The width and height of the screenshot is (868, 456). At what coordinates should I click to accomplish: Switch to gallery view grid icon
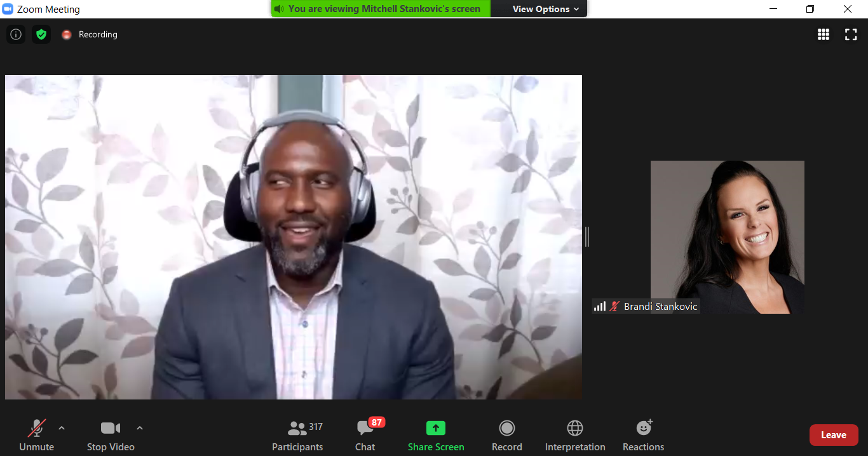[x=823, y=34]
